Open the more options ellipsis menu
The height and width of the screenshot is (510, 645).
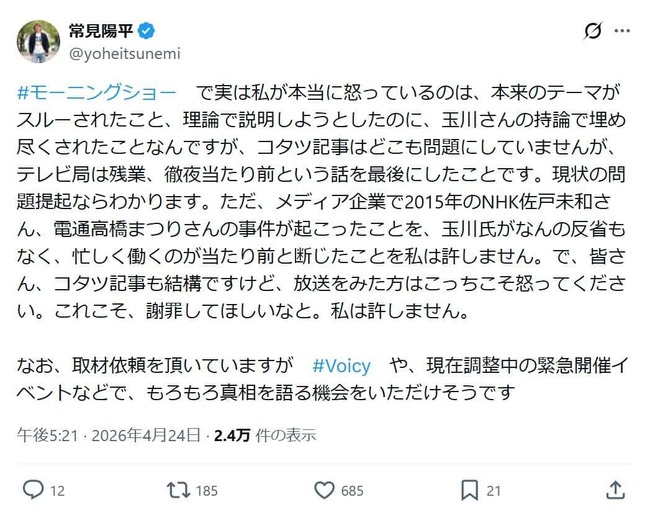pyautogui.click(x=623, y=31)
